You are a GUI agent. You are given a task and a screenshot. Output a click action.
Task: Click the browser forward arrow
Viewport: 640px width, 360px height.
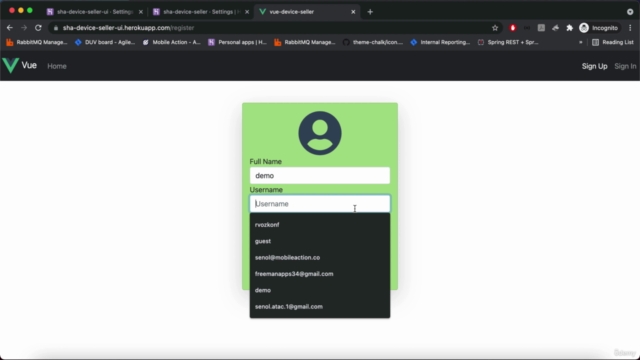tap(24, 28)
